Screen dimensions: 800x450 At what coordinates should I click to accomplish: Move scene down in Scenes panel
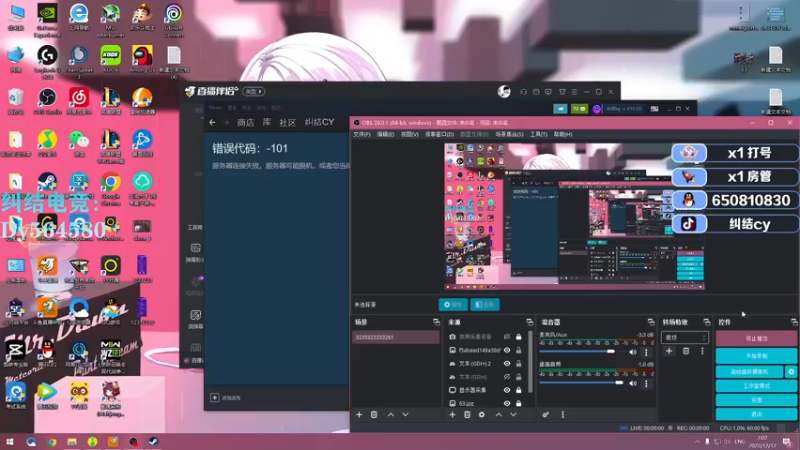[405, 415]
